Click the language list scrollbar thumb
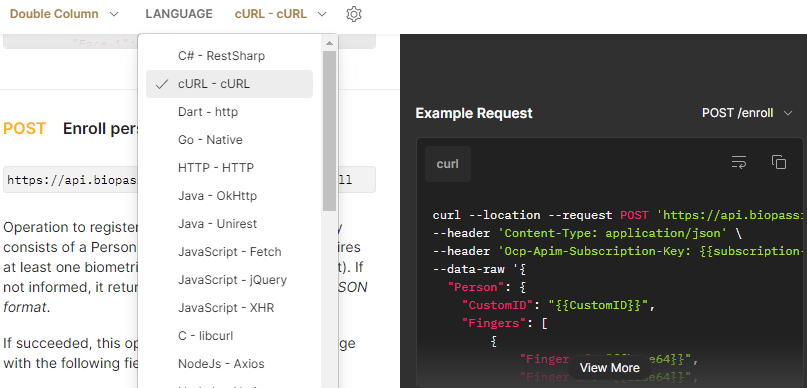 tap(329, 131)
